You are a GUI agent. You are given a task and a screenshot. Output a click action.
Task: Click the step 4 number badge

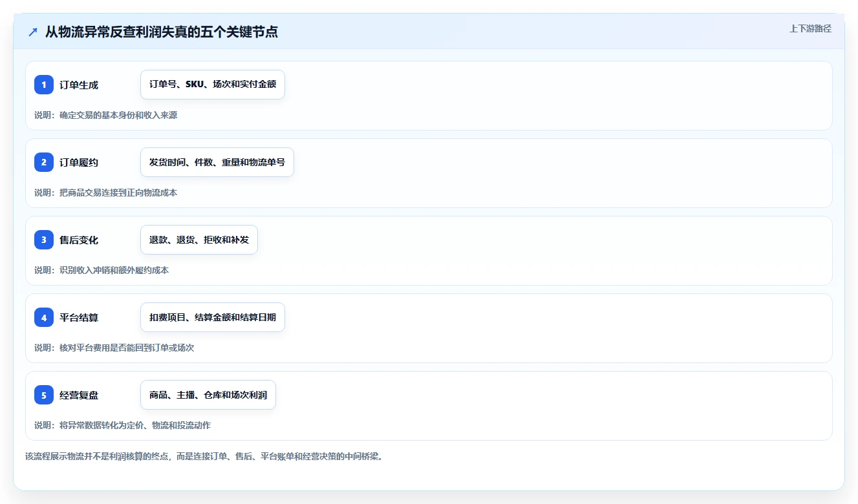(44, 317)
